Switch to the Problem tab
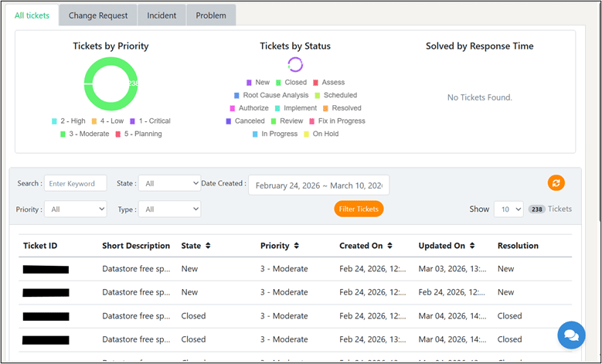Image resolution: width=602 pixels, height=364 pixels. point(211,15)
